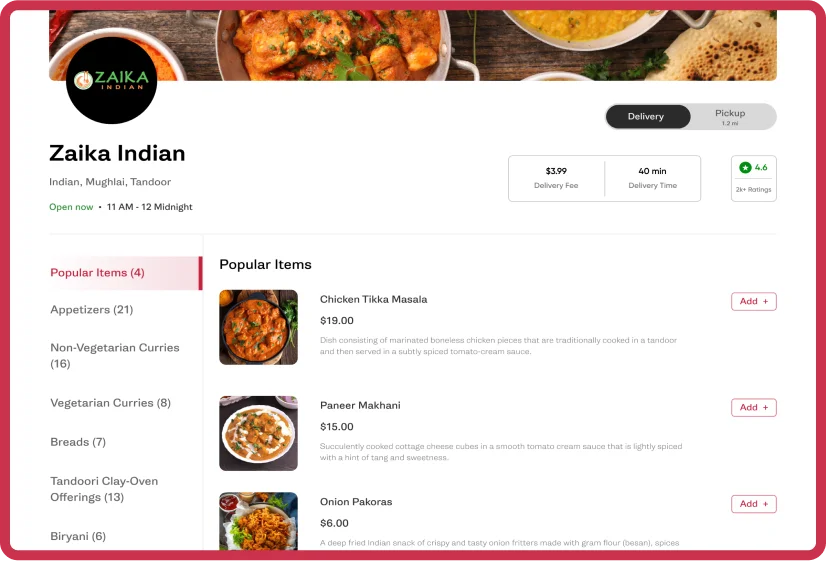This screenshot has width=826, height=561.
Task: Click the Paneer Makhani item title
Action: click(x=360, y=405)
